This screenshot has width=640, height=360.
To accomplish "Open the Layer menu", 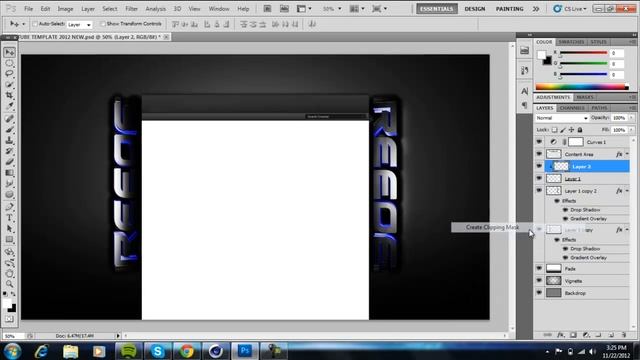I will pos(88,9).
